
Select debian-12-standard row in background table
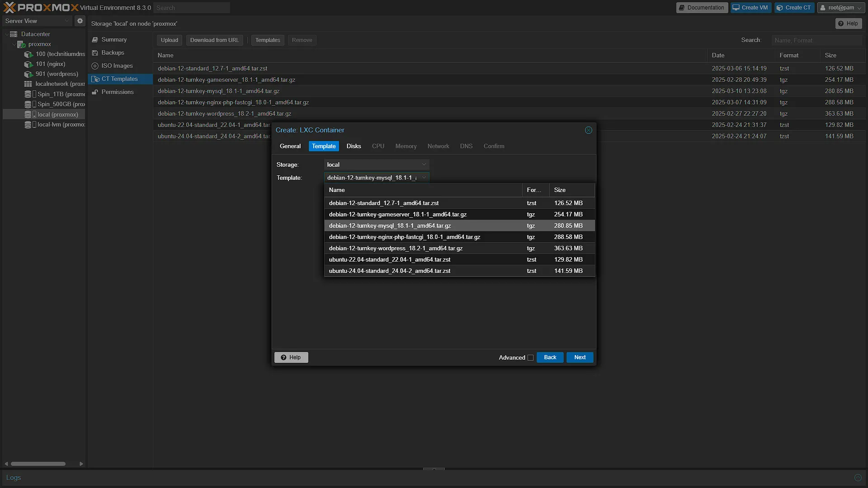coord(509,69)
